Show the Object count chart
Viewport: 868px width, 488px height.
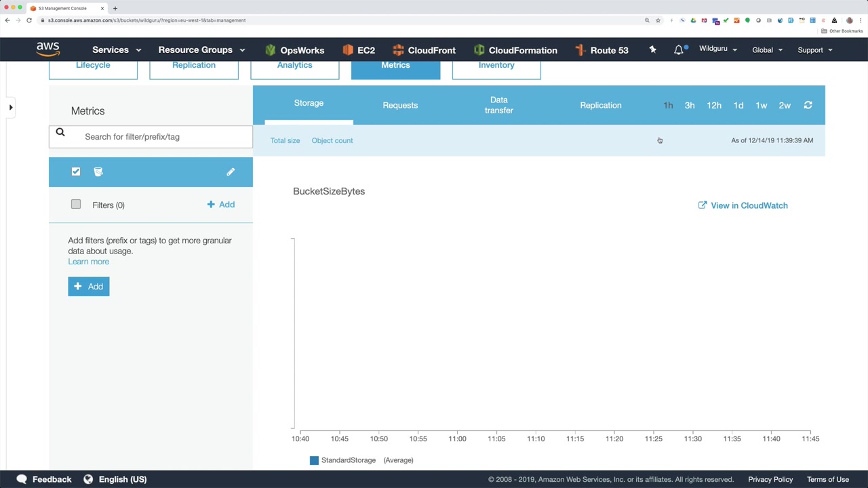tap(332, 140)
